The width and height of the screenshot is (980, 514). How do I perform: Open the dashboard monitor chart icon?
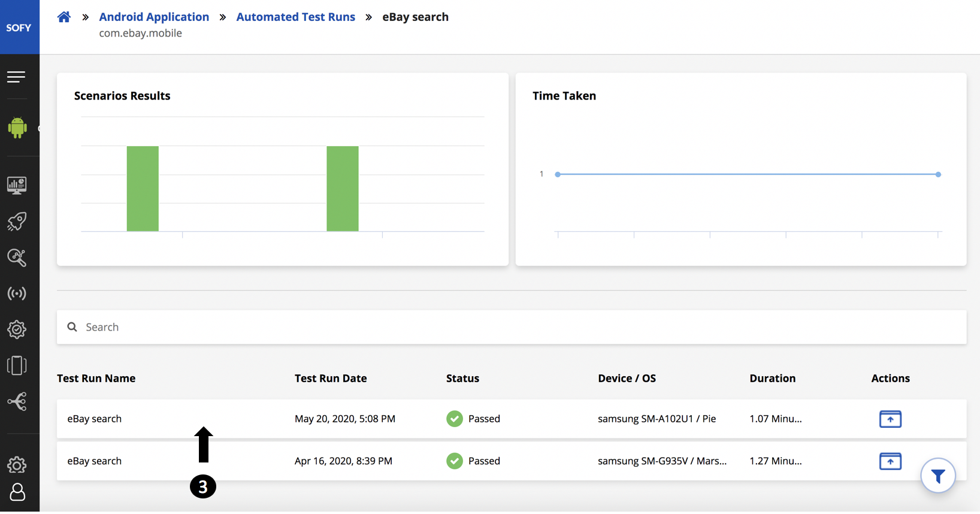17,185
